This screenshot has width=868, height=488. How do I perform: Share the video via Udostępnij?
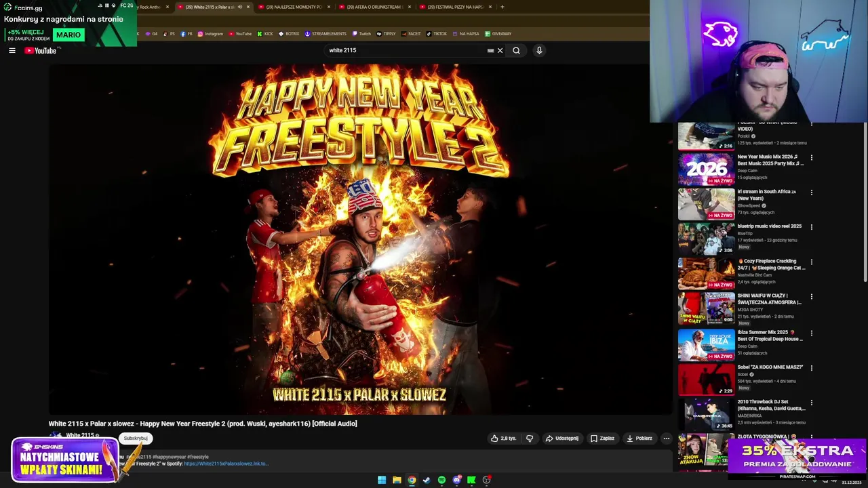click(562, 439)
